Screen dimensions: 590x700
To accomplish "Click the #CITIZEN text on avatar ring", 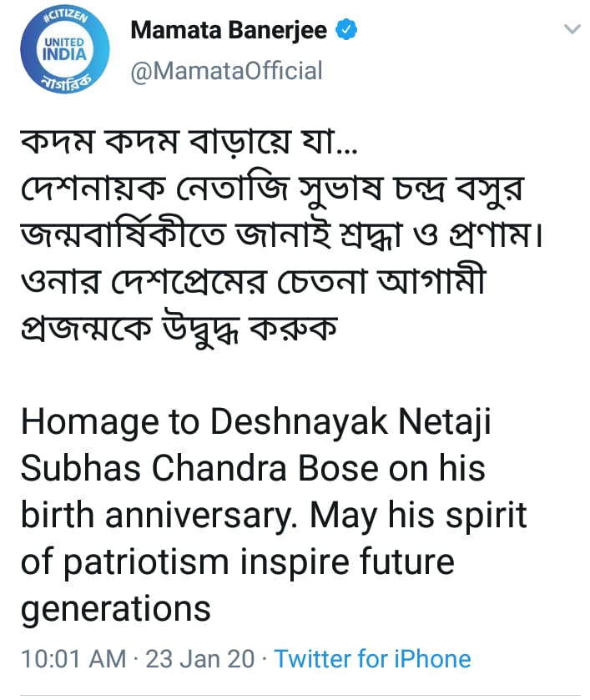I will click(66, 16).
